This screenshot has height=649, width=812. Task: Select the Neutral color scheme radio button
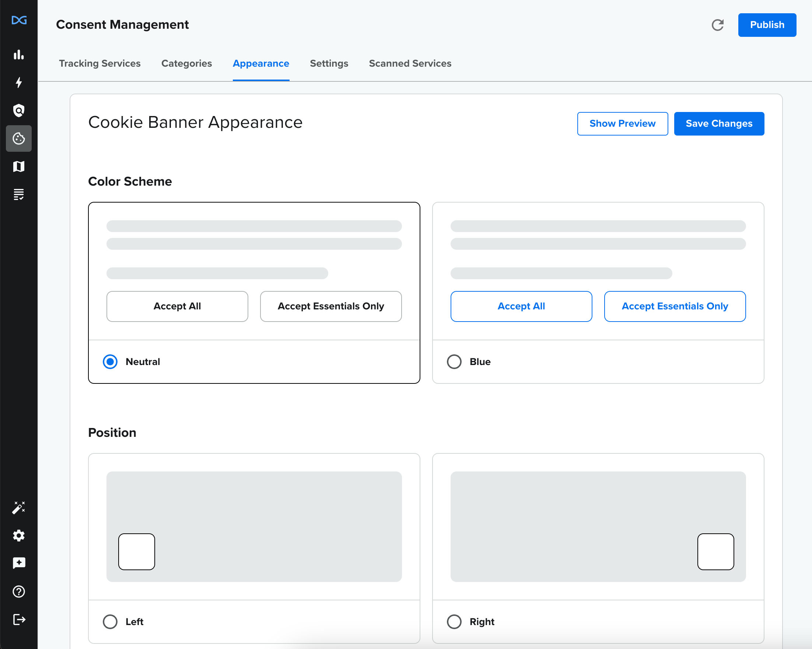point(110,362)
